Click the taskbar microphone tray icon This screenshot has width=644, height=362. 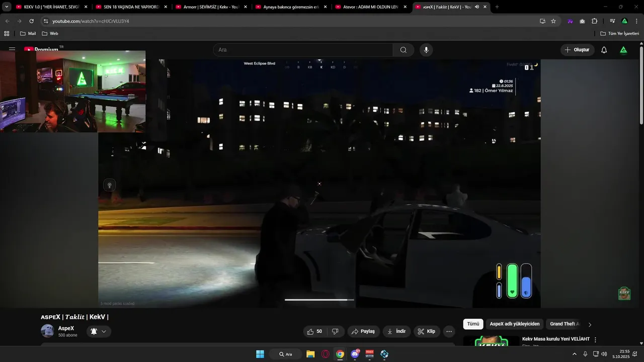point(585,354)
